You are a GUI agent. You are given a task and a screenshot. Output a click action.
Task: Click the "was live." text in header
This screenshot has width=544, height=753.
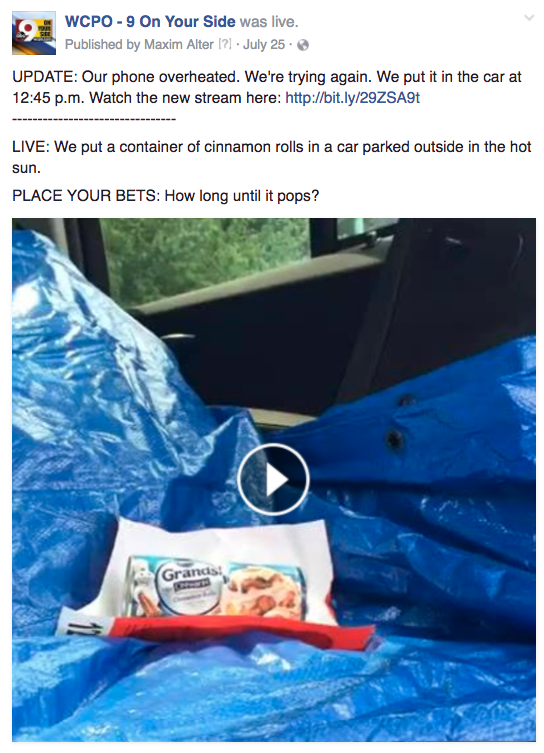[x=269, y=22]
